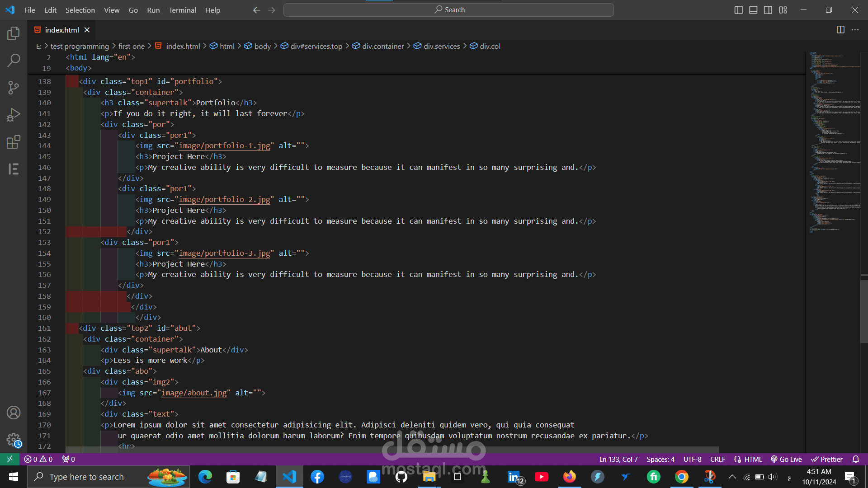
Task: Open the HTML language mode selector
Action: tap(753, 459)
